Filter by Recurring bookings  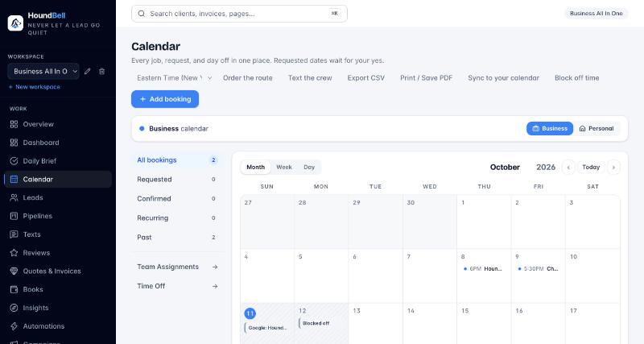(x=177, y=218)
